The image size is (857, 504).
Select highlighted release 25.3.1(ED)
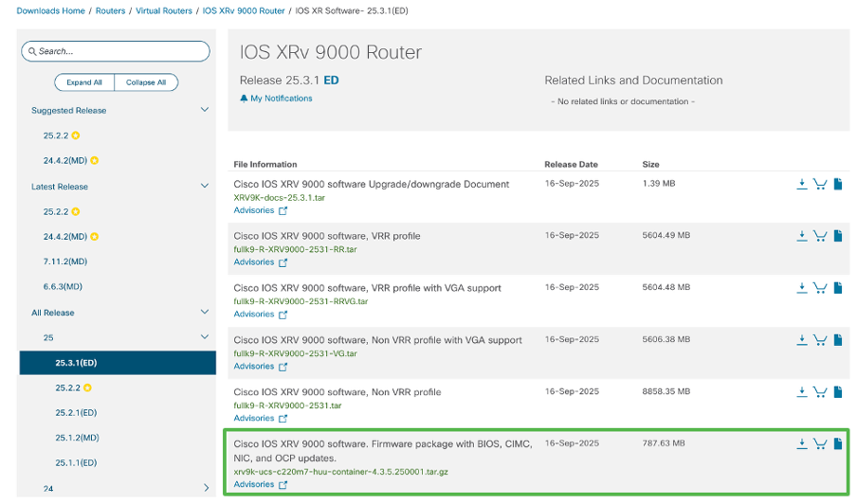(x=118, y=363)
